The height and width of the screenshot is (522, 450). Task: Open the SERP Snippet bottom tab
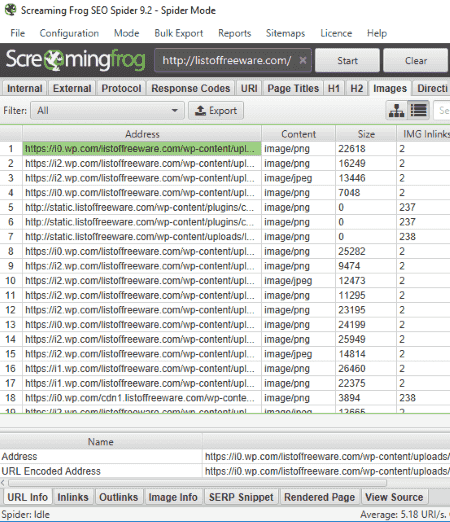tap(241, 497)
